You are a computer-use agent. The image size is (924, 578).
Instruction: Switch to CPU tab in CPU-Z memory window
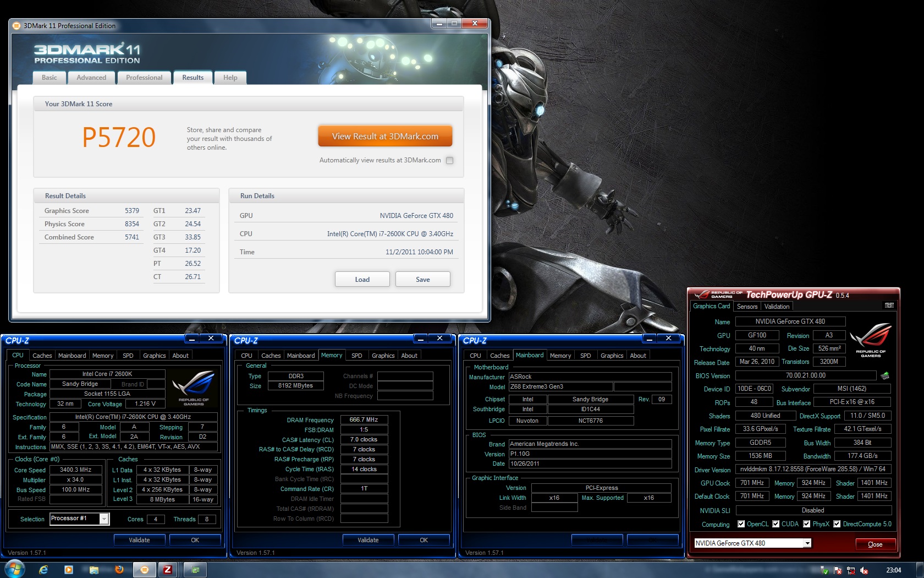(246, 356)
